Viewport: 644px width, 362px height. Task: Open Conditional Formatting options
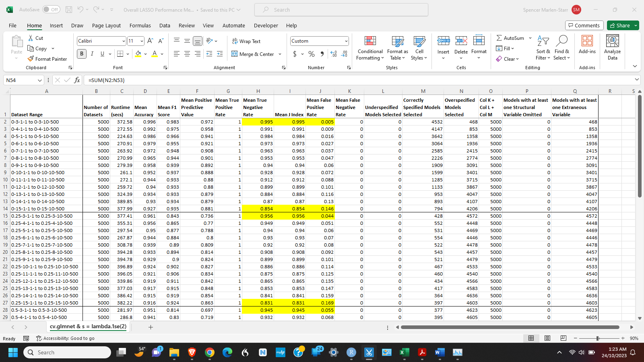(x=370, y=48)
